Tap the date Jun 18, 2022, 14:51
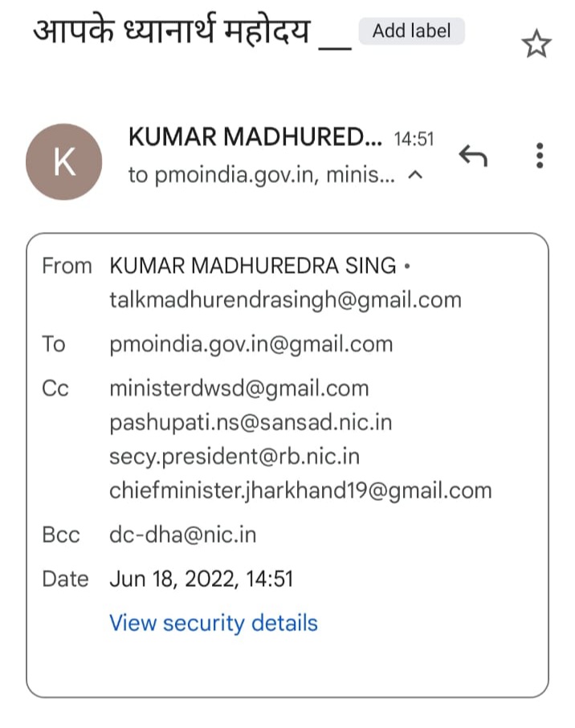 pos(201,579)
